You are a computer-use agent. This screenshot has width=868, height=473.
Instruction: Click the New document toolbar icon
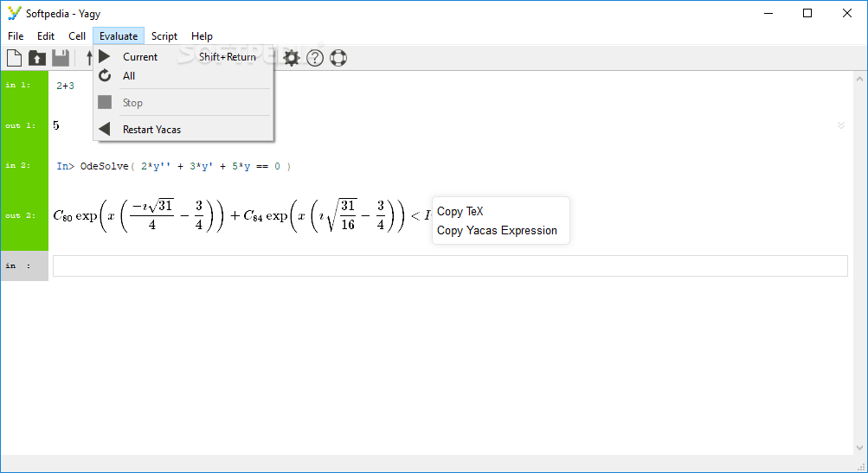click(15, 58)
